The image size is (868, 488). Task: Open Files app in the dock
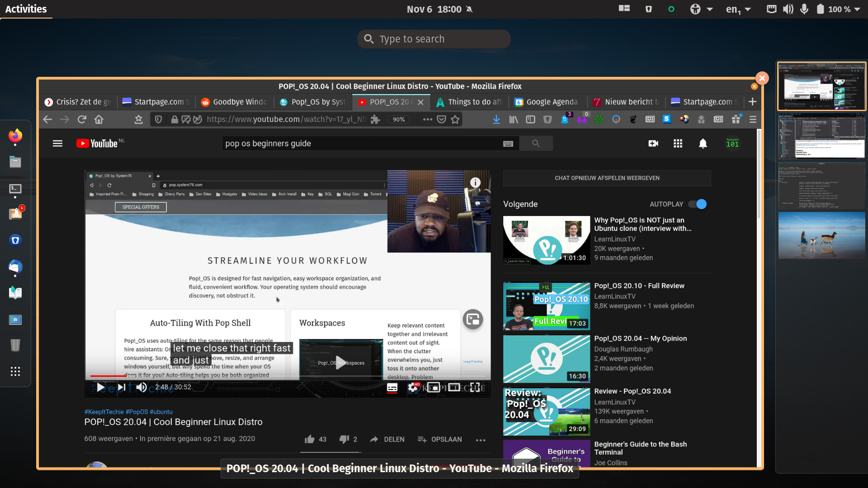coord(15,162)
